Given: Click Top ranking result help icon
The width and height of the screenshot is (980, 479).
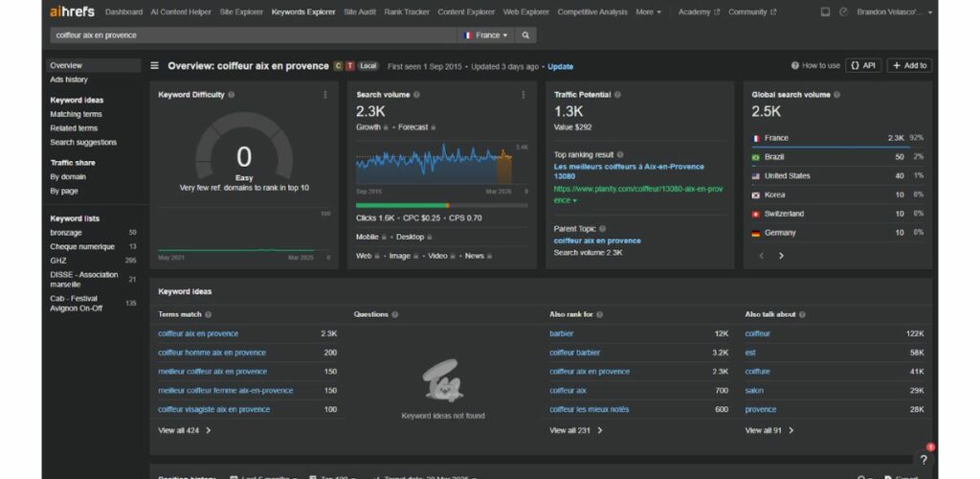Looking at the screenshot, I should 620,154.
